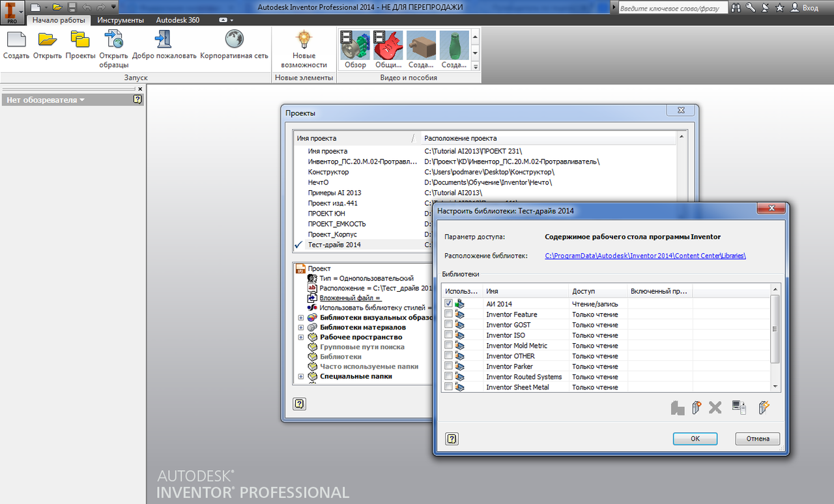Check the Inventor Mold Metric checkbox
Viewport: 834px width, 504px height.
(448, 345)
